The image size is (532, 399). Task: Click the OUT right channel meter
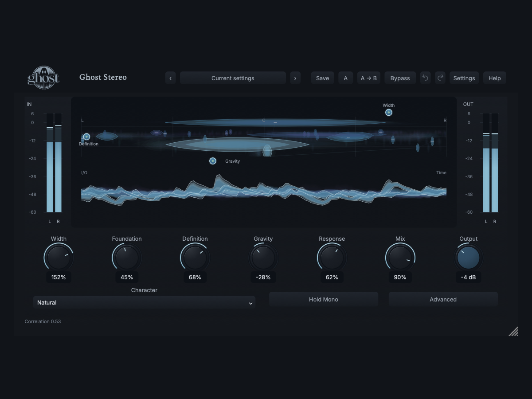[x=495, y=163]
